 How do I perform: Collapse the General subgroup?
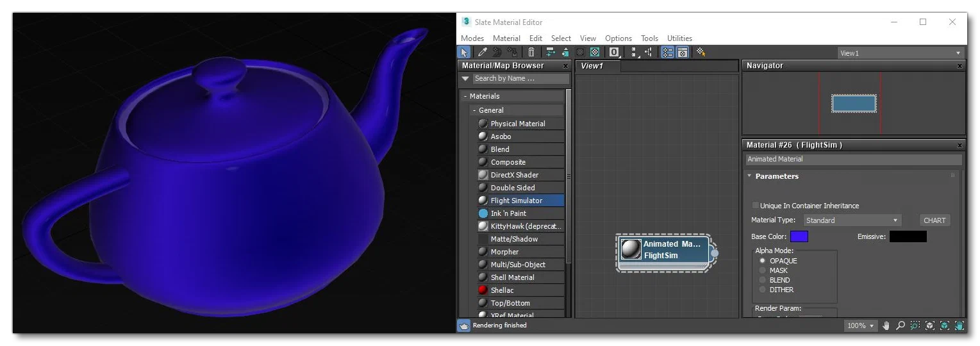[x=474, y=110]
